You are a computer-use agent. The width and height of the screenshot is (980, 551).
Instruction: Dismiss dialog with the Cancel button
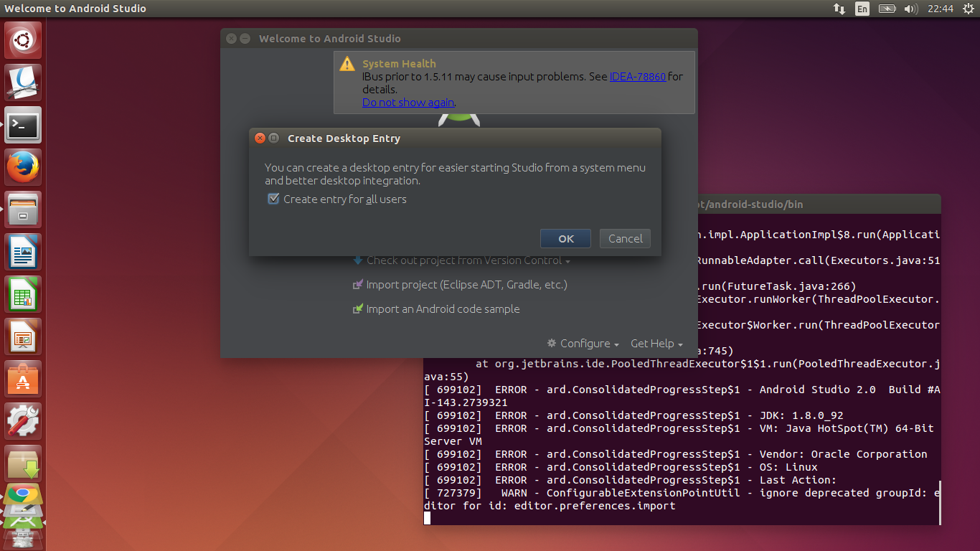click(x=626, y=238)
